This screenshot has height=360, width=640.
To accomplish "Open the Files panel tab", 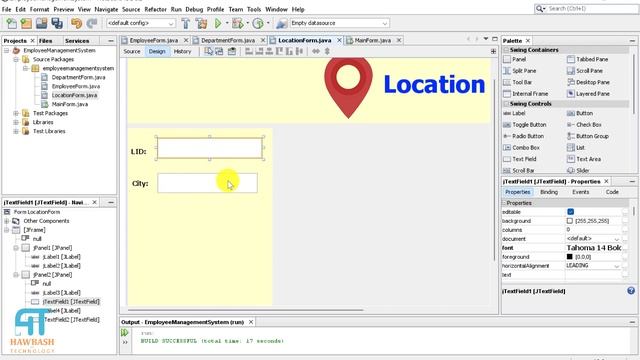I will tap(46, 41).
